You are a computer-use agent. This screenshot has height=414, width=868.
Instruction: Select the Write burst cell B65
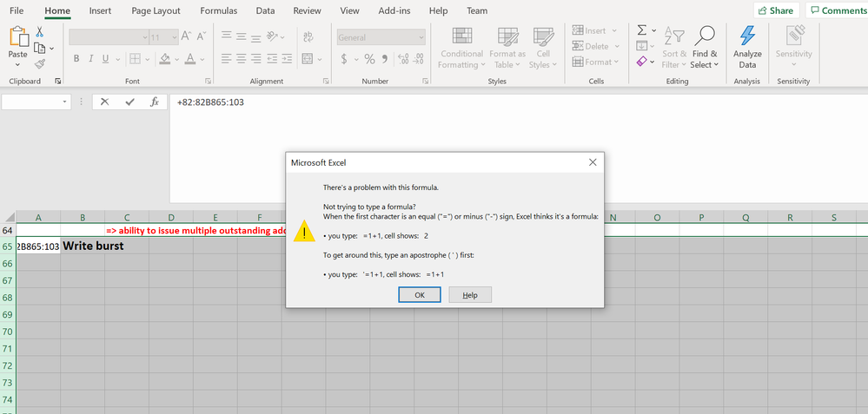pyautogui.click(x=83, y=246)
